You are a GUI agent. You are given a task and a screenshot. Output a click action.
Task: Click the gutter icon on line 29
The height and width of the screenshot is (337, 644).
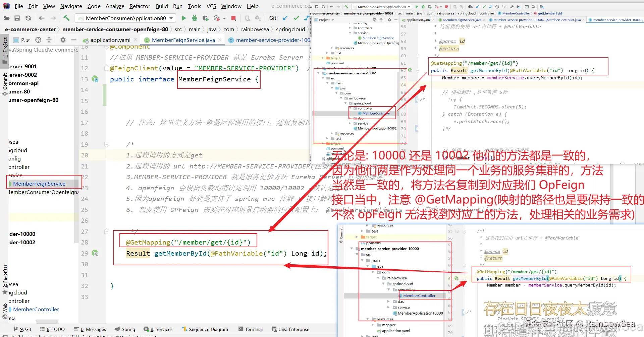click(95, 253)
